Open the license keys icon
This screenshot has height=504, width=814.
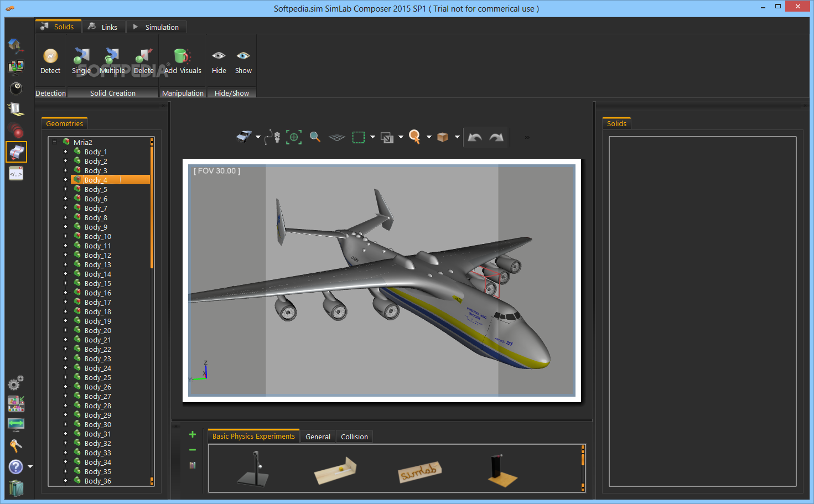(x=15, y=445)
